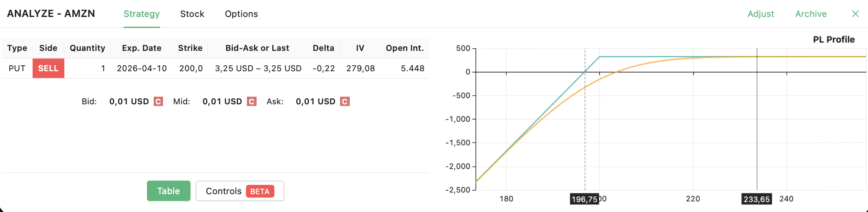Click the red C icon beside Ask price
868x212 pixels.
click(345, 102)
